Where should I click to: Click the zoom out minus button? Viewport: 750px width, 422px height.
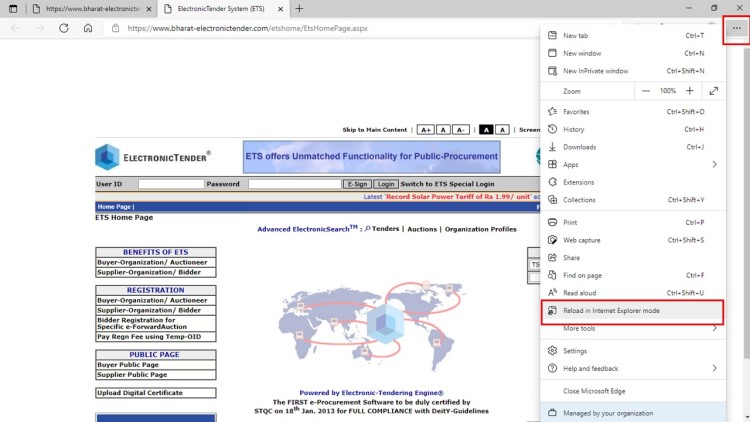646,91
